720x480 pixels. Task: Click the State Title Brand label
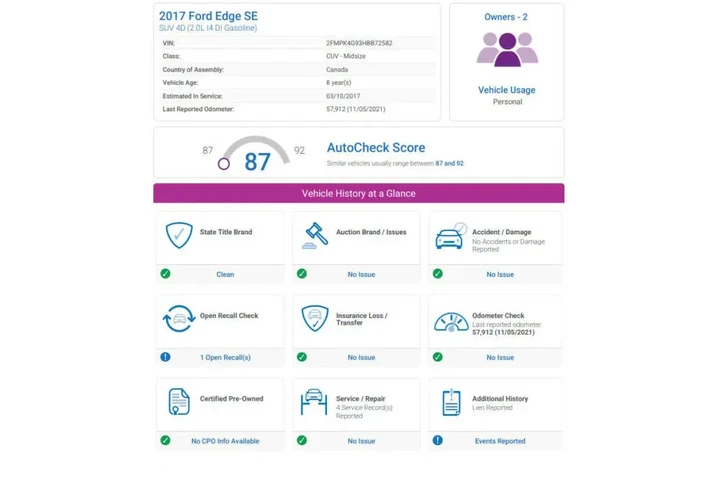coord(226,232)
